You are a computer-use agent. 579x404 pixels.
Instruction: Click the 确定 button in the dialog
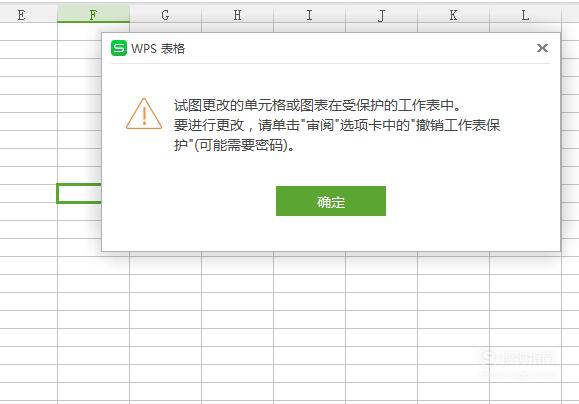coord(331,201)
